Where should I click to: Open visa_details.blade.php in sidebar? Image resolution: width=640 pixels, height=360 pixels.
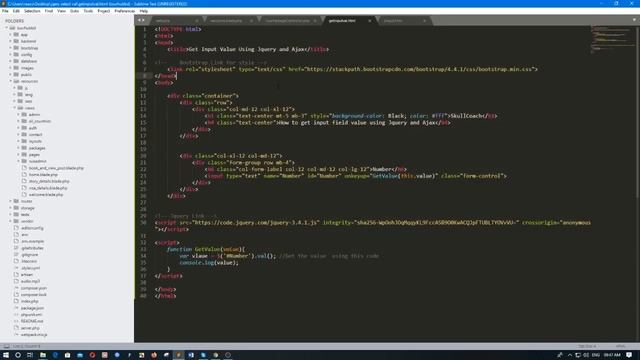point(48,188)
